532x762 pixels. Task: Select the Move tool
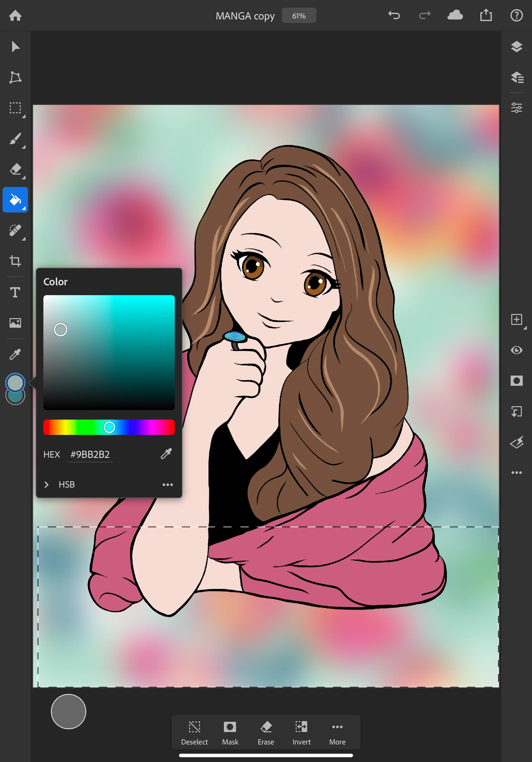[15, 47]
